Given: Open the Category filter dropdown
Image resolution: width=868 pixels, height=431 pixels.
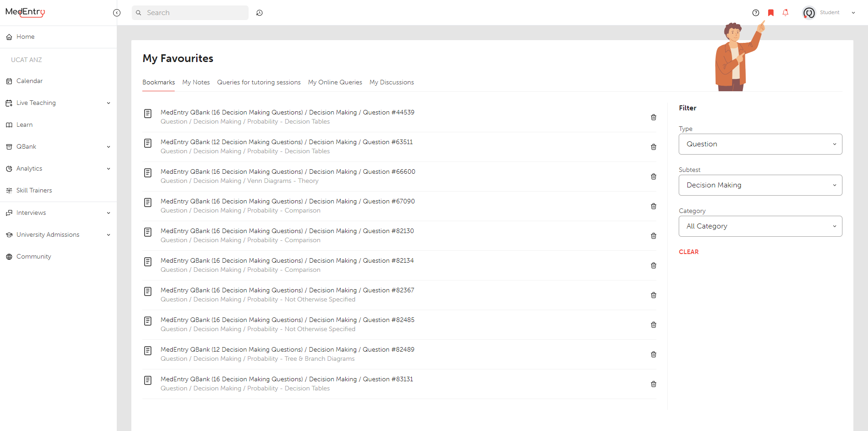Looking at the screenshot, I should click(760, 226).
